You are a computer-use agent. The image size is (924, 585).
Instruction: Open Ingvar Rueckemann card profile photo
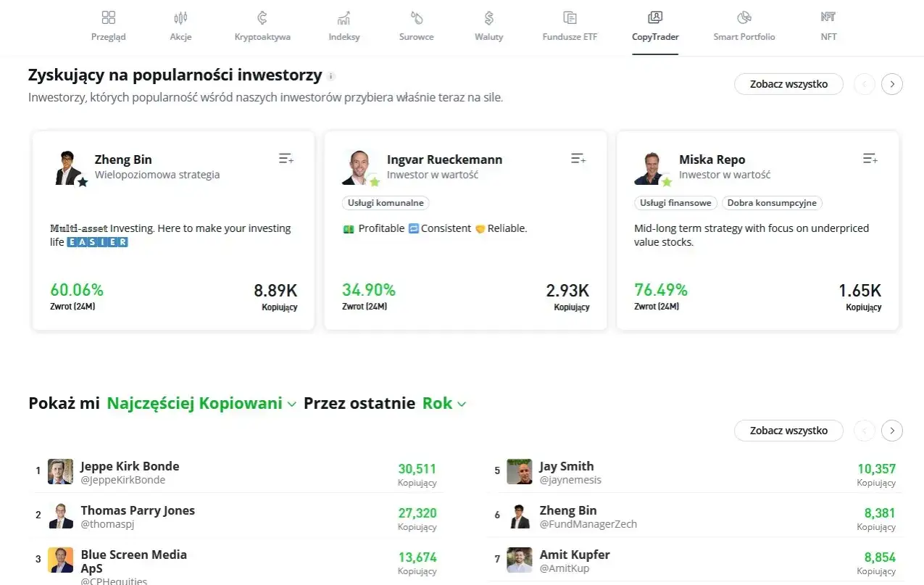[359, 167]
